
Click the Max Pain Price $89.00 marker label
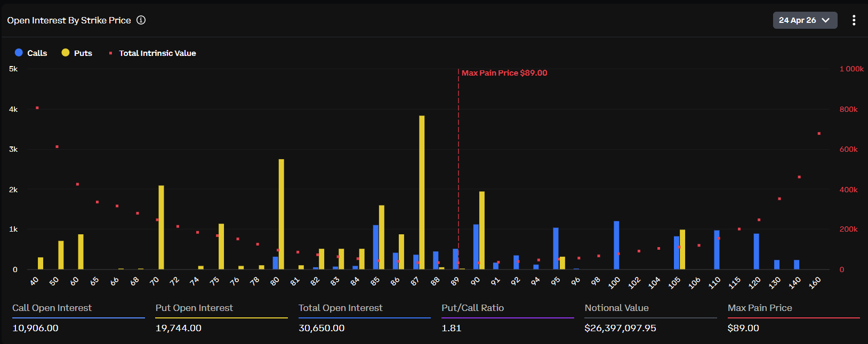504,73
